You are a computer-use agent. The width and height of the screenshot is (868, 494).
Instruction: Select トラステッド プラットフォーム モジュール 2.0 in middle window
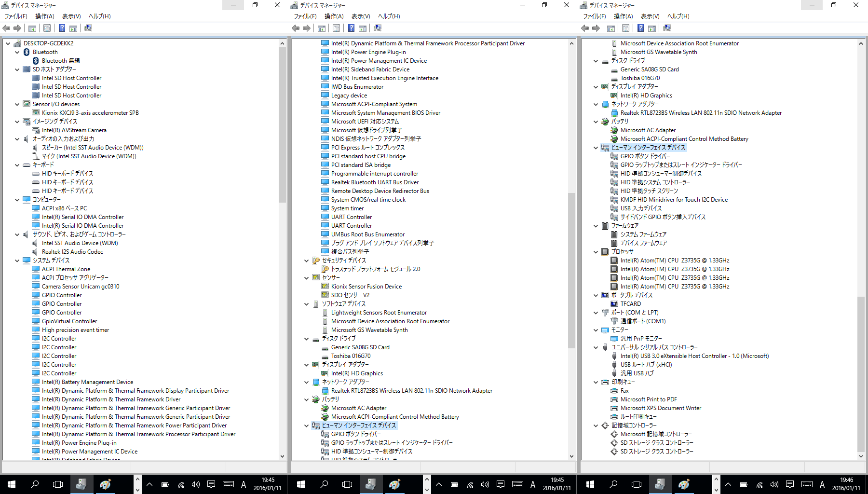click(x=376, y=269)
